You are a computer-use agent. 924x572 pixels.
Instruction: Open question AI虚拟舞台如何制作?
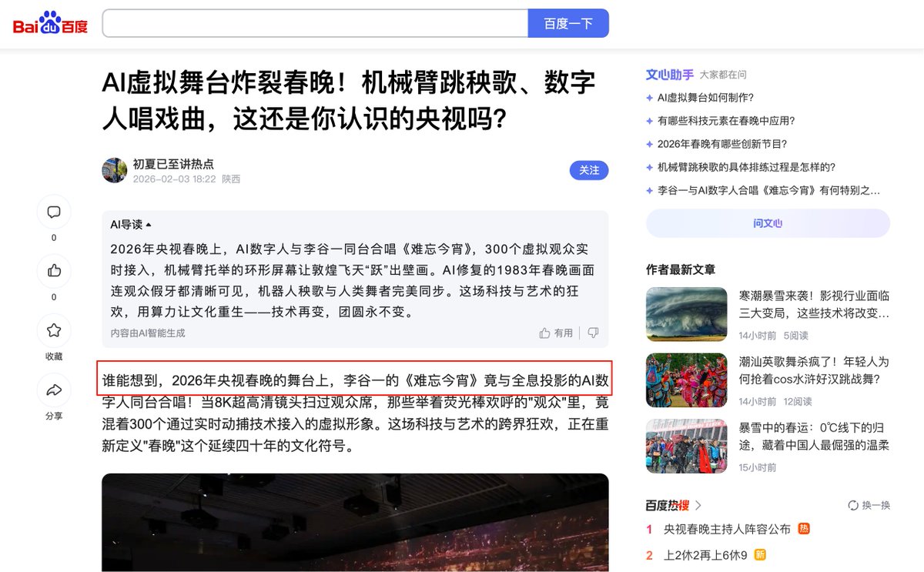tap(705, 98)
